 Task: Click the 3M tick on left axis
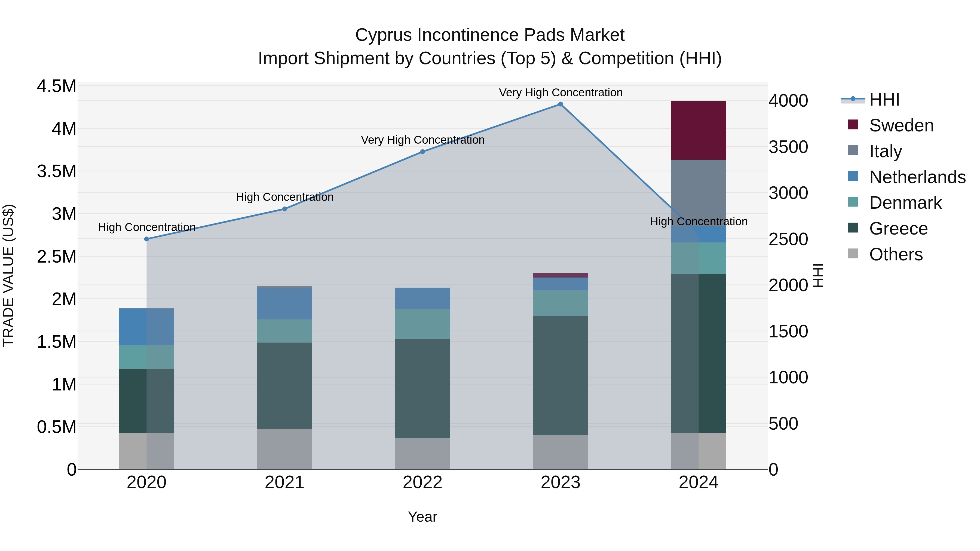[64, 214]
